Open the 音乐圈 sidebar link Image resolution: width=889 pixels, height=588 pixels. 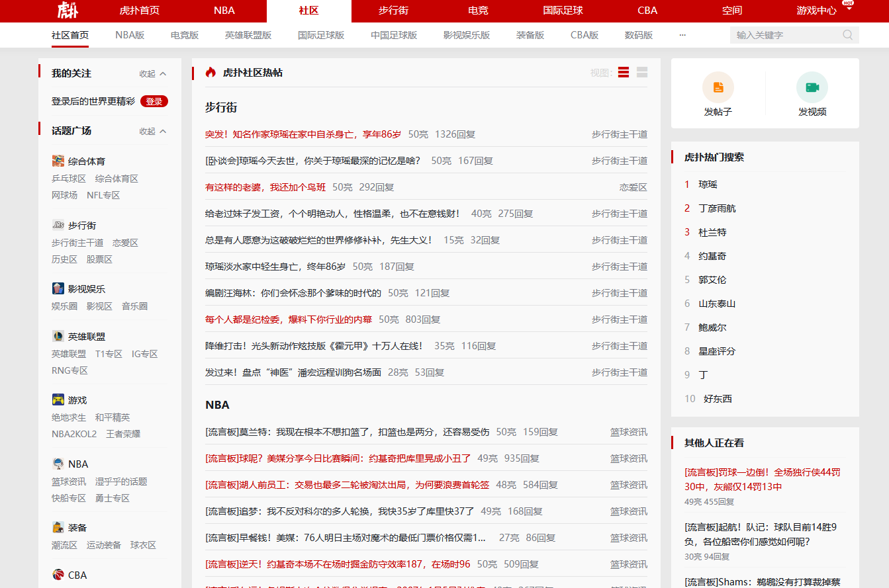coord(134,306)
